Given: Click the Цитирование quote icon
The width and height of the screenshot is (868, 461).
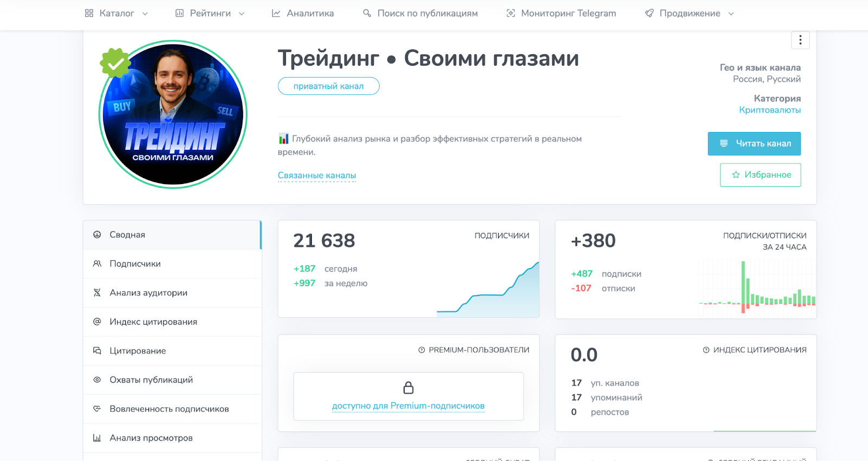Looking at the screenshot, I should [97, 351].
